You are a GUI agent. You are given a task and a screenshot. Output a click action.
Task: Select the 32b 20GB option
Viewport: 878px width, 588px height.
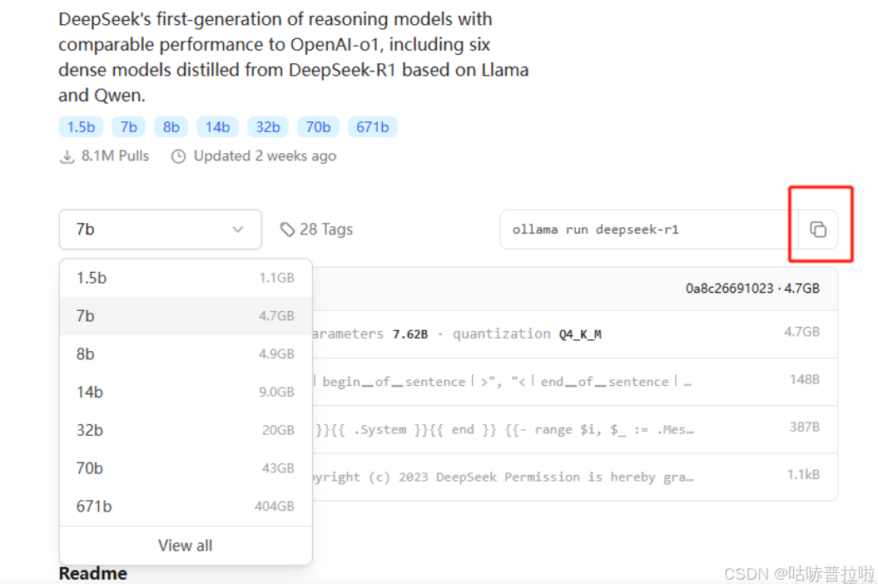186,430
